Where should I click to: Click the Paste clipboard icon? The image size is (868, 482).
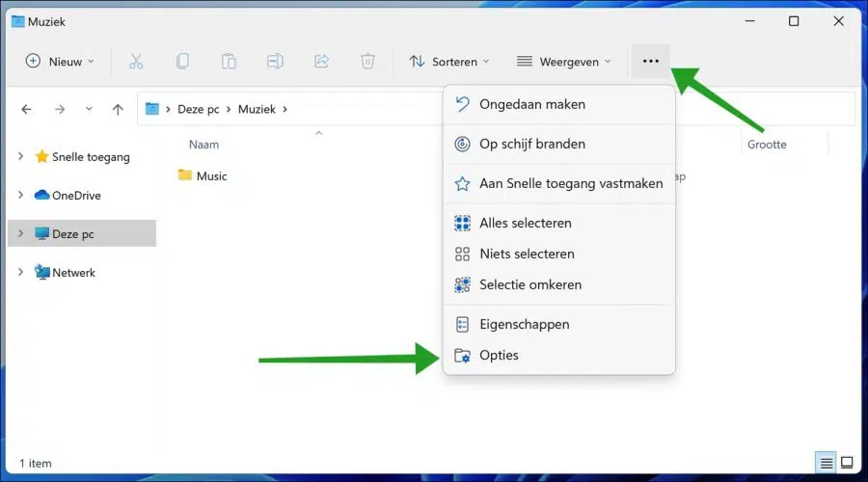(229, 61)
